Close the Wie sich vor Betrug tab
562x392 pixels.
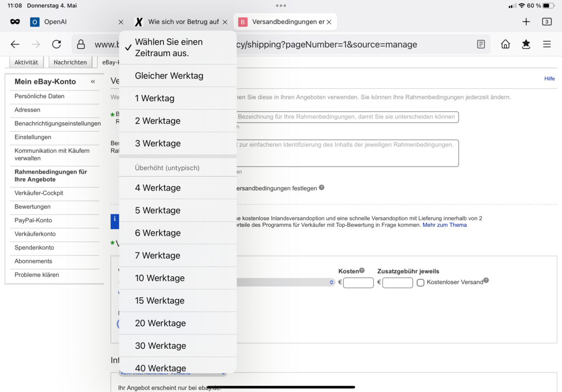(225, 22)
